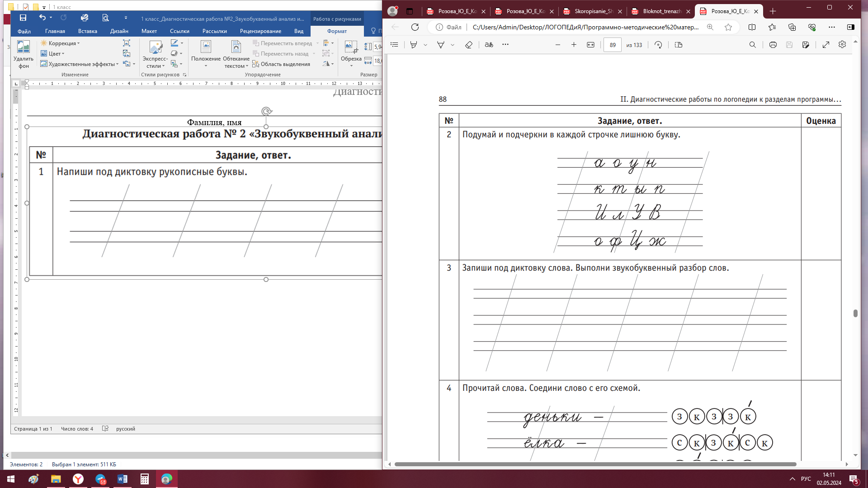This screenshot has height=488, width=868.
Task: Click the PDF print icon
Action: tap(773, 45)
